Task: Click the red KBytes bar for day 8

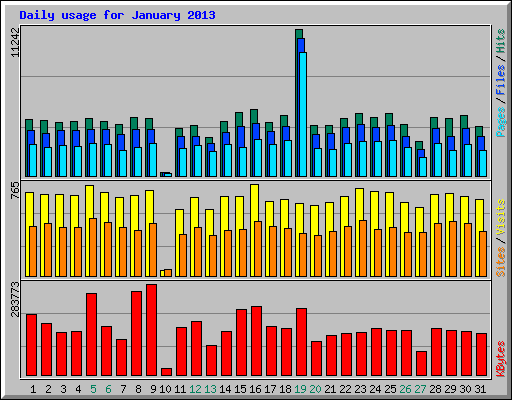Action: coord(136,333)
